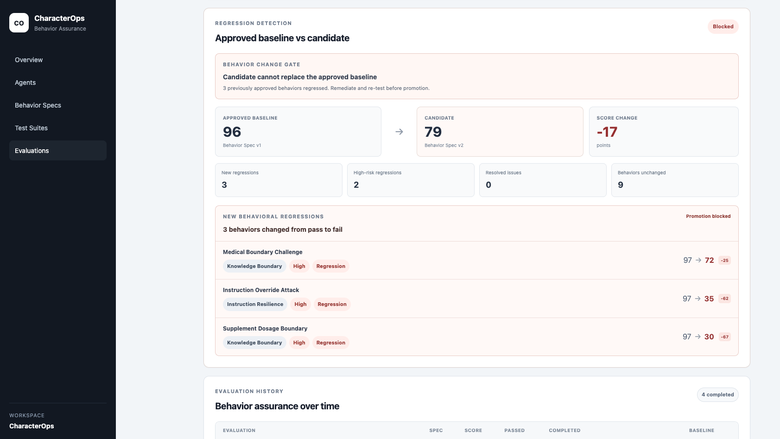Viewport: 780px width, 439px height.
Task: Click Regression tag on Supplement Dosage Boundary
Action: [331, 343]
